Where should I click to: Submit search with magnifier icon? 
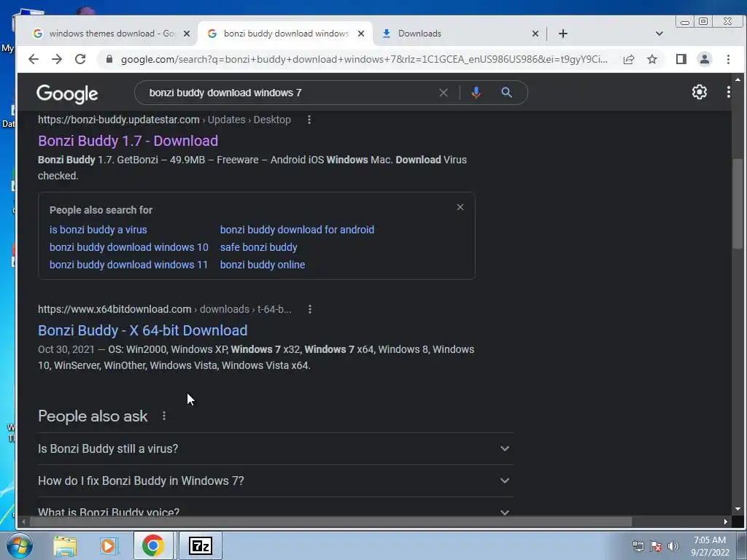pos(506,93)
